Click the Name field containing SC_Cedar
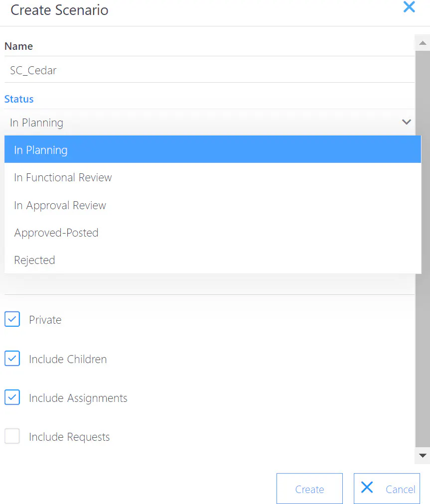The width and height of the screenshot is (430, 504). coord(209,70)
